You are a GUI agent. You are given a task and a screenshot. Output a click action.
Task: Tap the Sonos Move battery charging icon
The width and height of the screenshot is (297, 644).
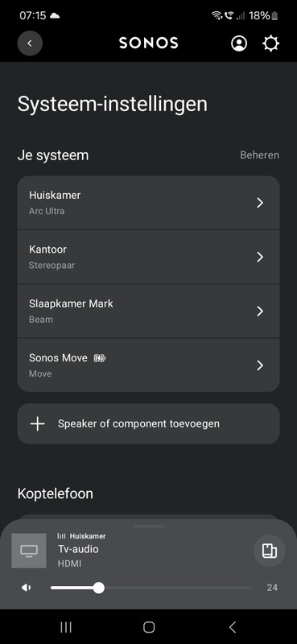click(x=100, y=358)
